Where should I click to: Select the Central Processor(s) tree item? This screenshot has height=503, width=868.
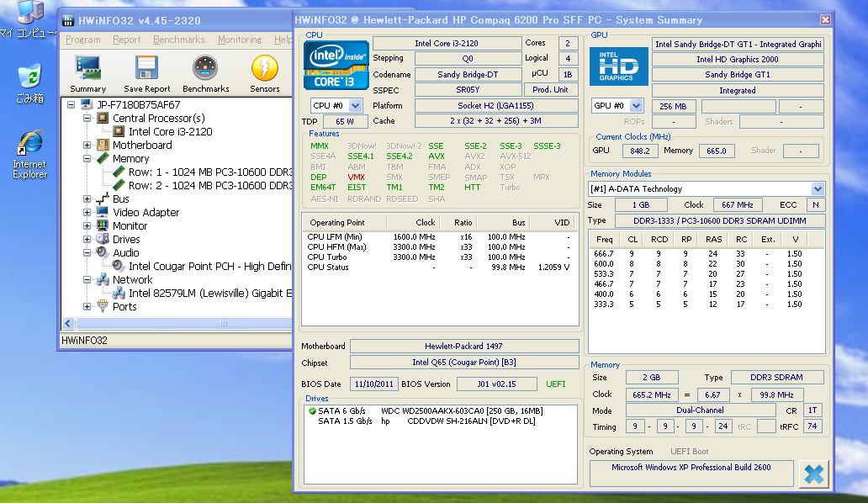click(x=158, y=118)
